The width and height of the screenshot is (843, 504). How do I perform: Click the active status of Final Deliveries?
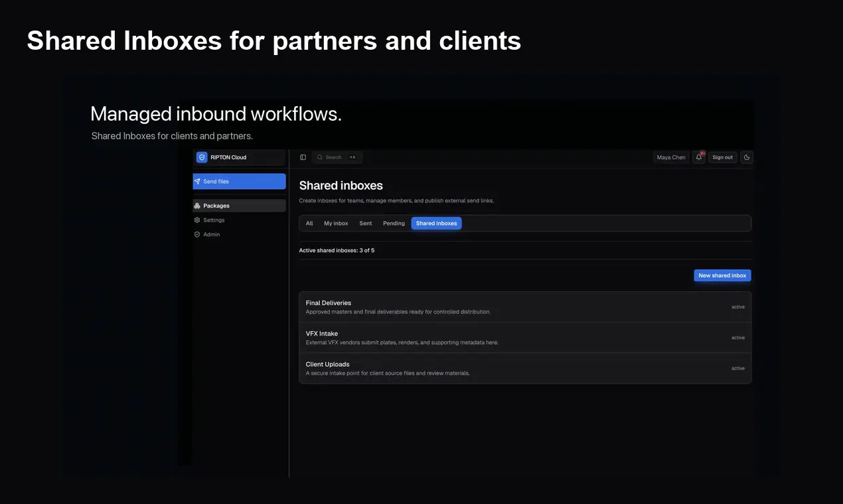point(738,307)
